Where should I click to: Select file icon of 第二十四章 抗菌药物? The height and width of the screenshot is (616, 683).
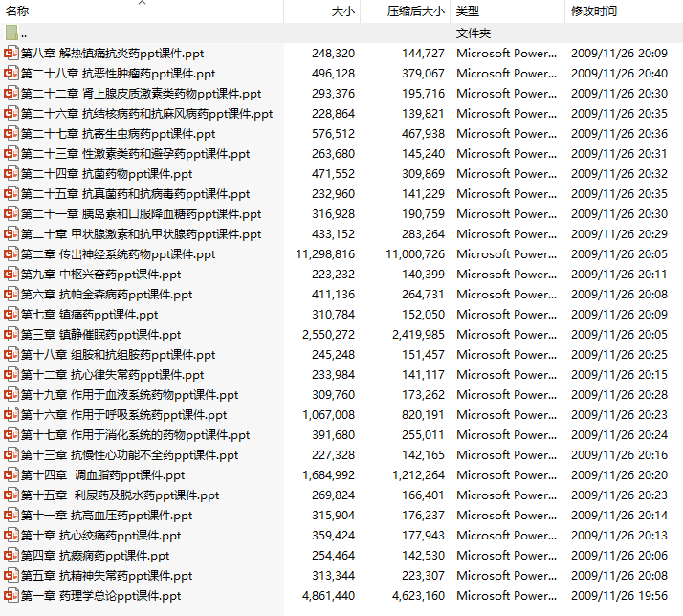pos(11,173)
